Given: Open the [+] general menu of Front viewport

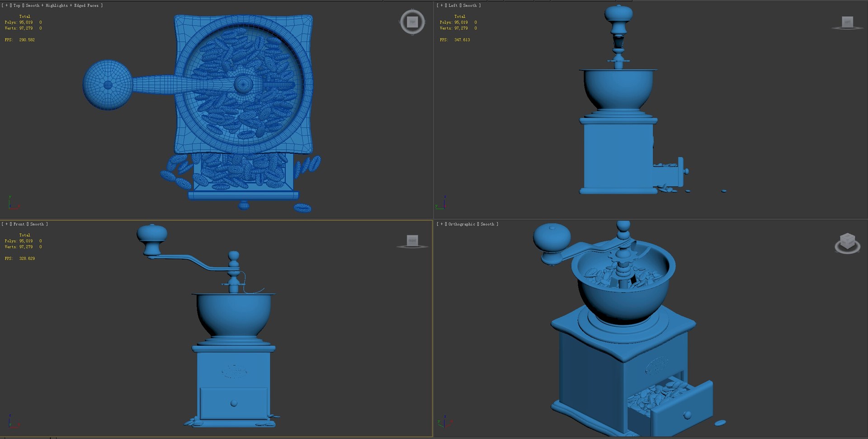Looking at the screenshot, I should 6,224.
